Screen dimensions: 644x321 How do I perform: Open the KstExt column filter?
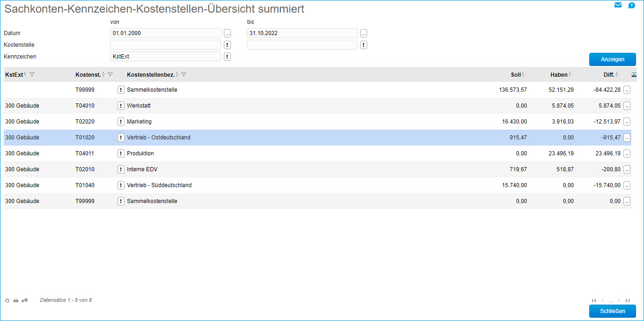pyautogui.click(x=32, y=74)
